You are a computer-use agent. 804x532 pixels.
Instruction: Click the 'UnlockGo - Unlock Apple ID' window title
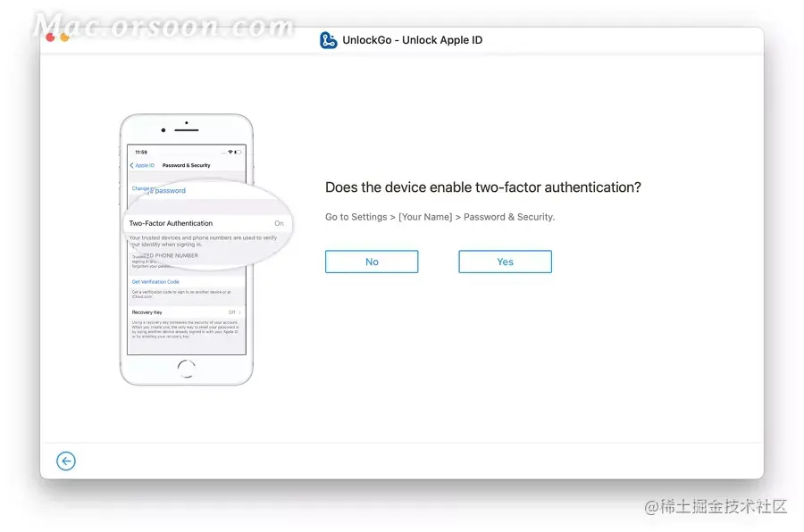pos(412,40)
